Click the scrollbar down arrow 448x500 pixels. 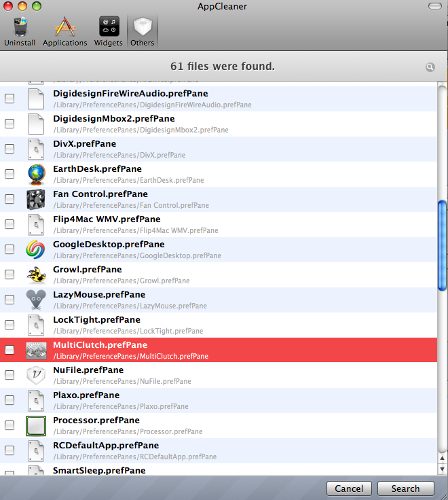click(x=442, y=469)
